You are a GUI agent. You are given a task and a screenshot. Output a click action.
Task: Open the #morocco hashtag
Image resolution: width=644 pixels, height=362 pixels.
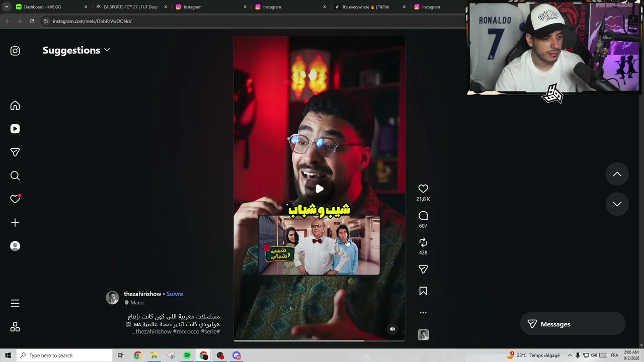[186, 332]
